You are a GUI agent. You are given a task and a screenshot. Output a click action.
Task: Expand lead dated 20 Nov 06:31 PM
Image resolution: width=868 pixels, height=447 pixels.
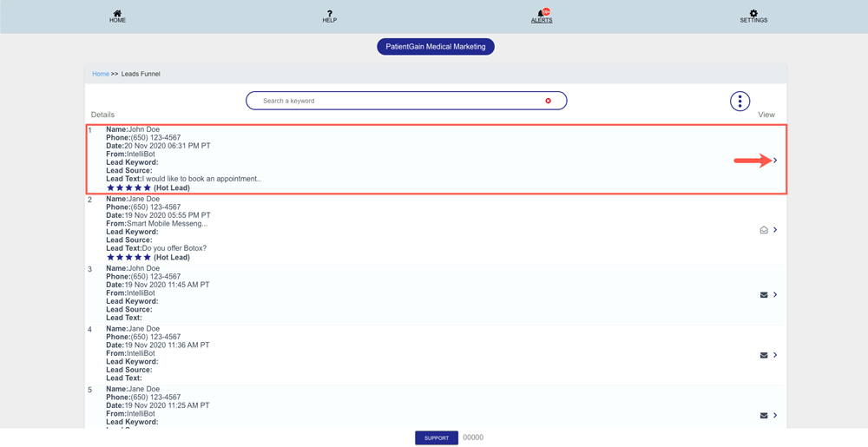(x=775, y=161)
